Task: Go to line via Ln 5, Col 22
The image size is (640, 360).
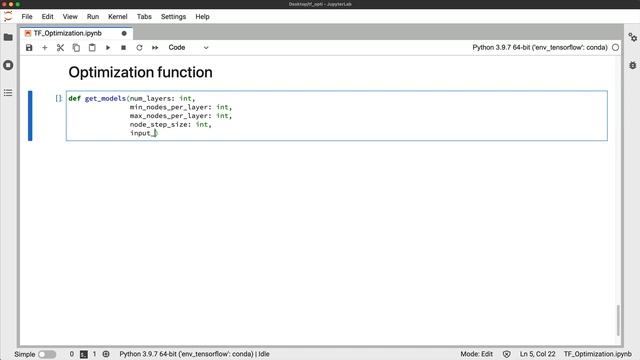Action: coord(538,354)
